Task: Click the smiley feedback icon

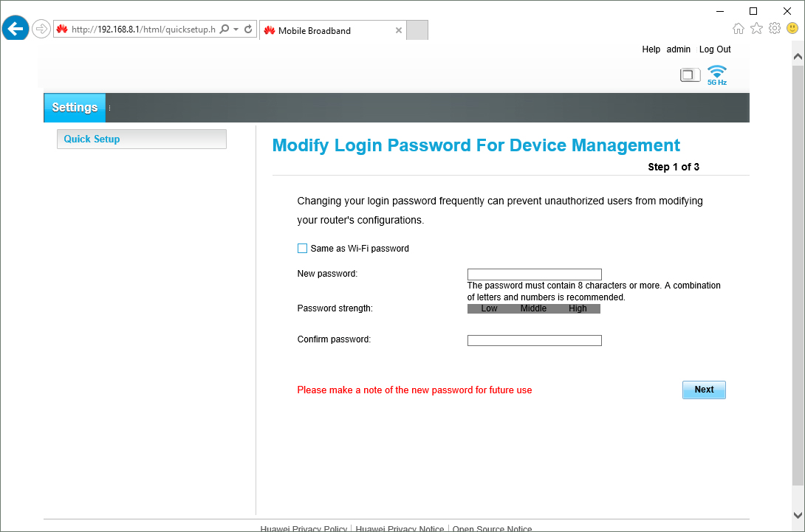Action: coord(792,28)
